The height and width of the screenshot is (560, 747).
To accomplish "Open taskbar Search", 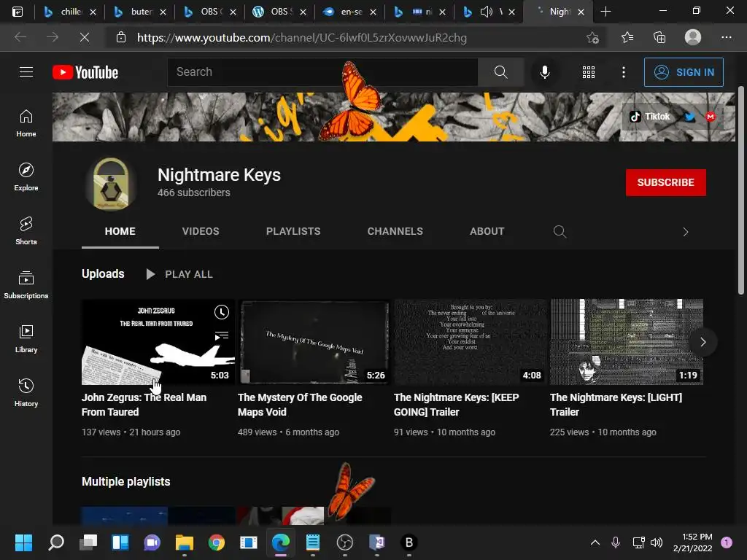I will pos(55,542).
